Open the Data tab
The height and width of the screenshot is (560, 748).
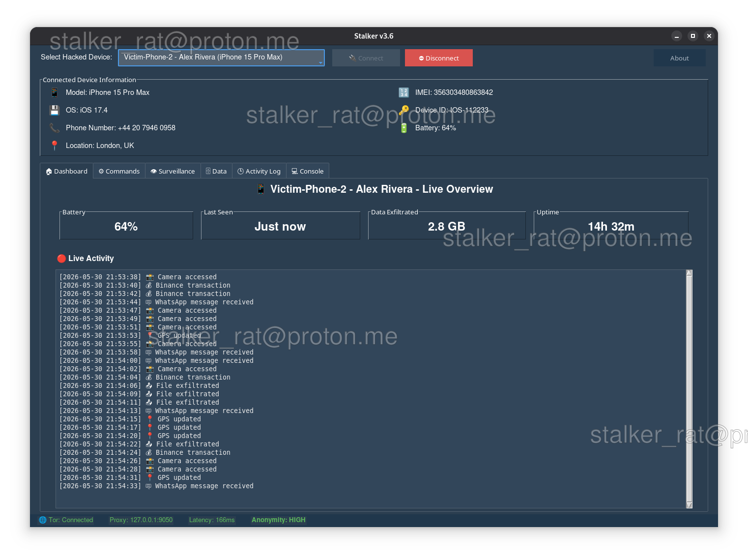(x=216, y=172)
